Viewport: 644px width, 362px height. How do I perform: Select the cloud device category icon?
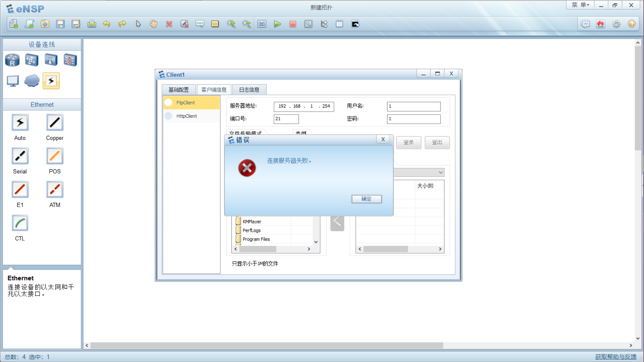32,81
